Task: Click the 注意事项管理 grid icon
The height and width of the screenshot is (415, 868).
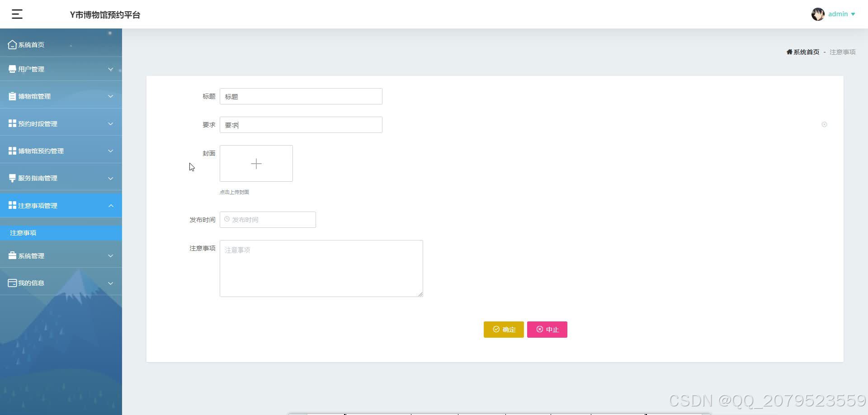Action: coord(12,205)
